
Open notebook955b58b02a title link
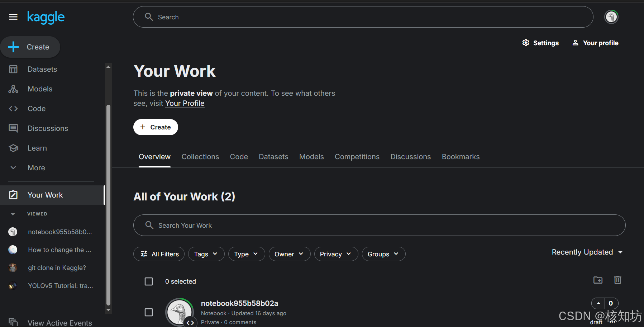[x=239, y=303]
